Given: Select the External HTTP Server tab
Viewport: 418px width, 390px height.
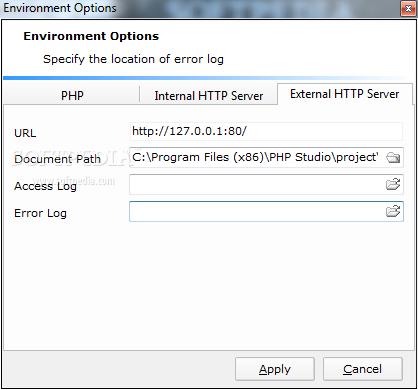Looking at the screenshot, I should [345, 94].
